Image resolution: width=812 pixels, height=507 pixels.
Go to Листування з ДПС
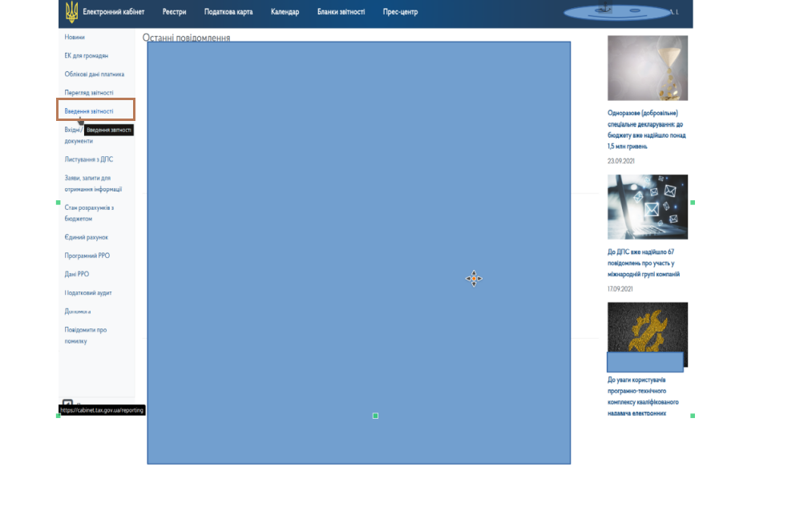(x=89, y=159)
